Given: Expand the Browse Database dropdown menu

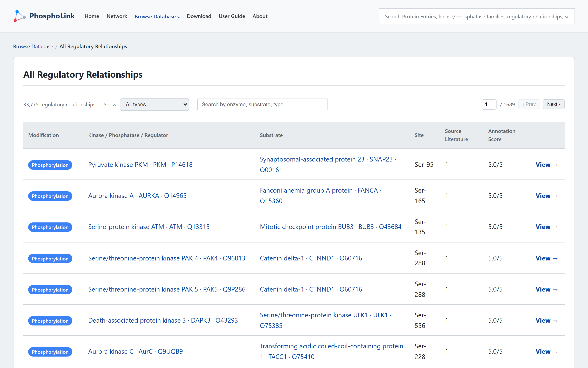Looking at the screenshot, I should pos(157,17).
